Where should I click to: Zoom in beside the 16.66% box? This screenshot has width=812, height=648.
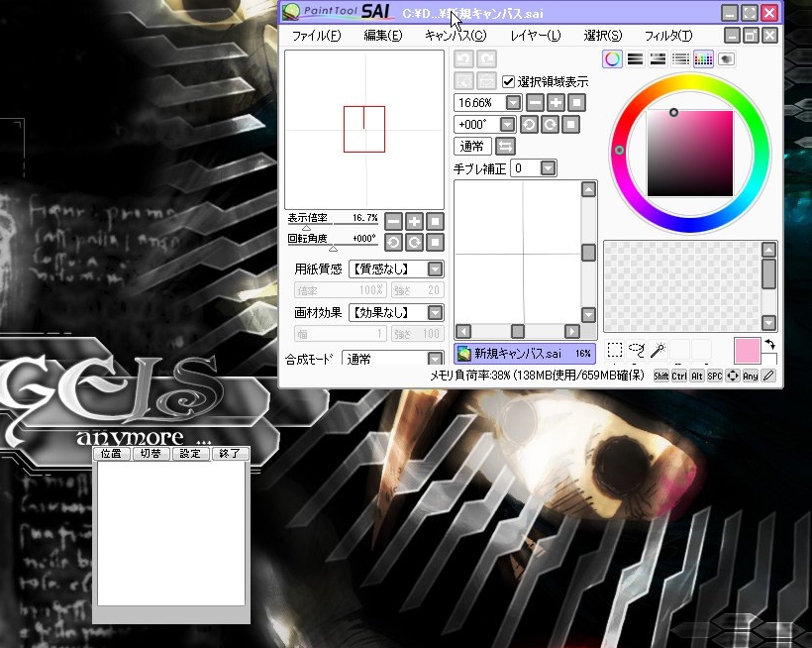(557, 103)
